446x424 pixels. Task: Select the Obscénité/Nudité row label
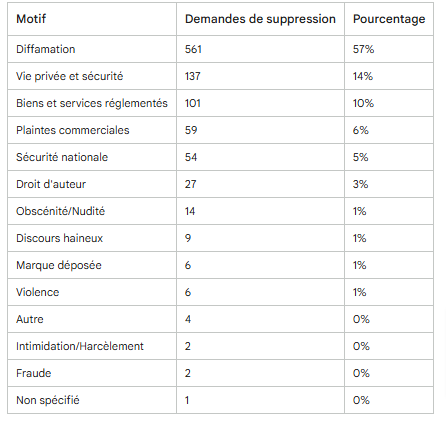pos(60,211)
